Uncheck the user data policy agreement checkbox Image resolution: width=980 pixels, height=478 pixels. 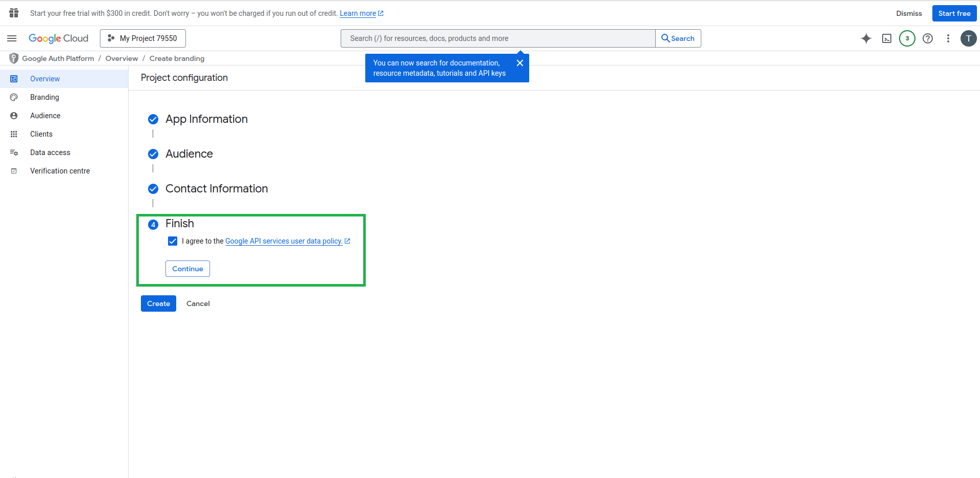(173, 241)
